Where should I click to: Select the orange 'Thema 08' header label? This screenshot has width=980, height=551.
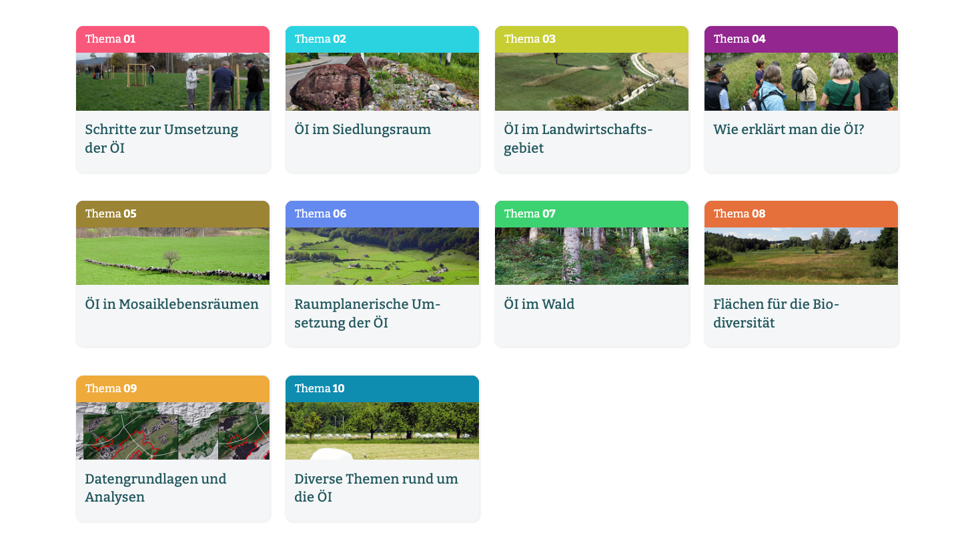pos(739,214)
